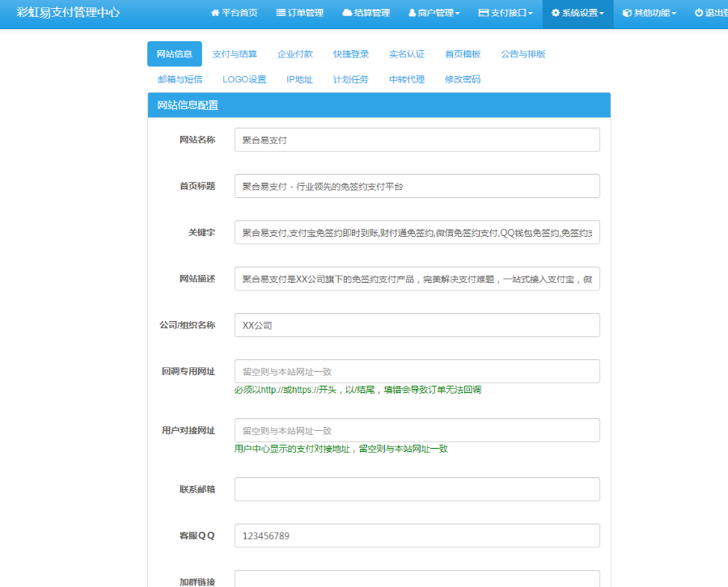Go to the 公告与排版 tab
Viewport: 728px width, 587px height.
(523, 54)
